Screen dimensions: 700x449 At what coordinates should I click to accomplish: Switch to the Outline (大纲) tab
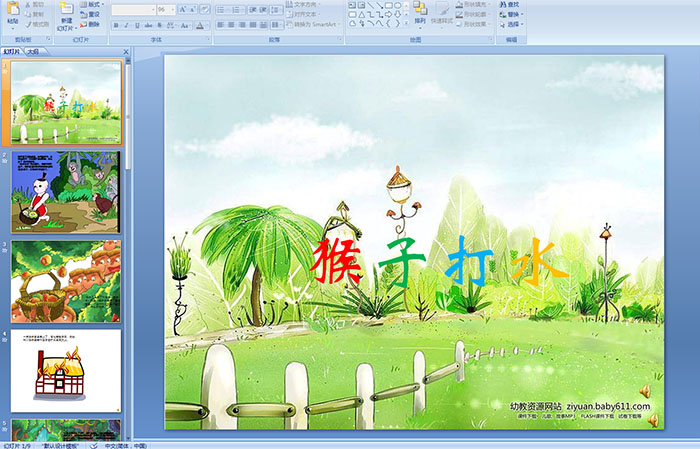pyautogui.click(x=34, y=51)
